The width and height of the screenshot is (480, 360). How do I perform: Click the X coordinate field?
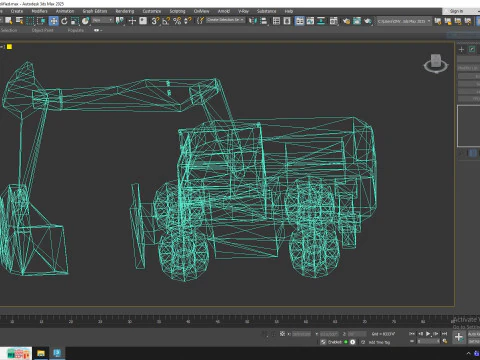pyautogui.click(x=302, y=334)
